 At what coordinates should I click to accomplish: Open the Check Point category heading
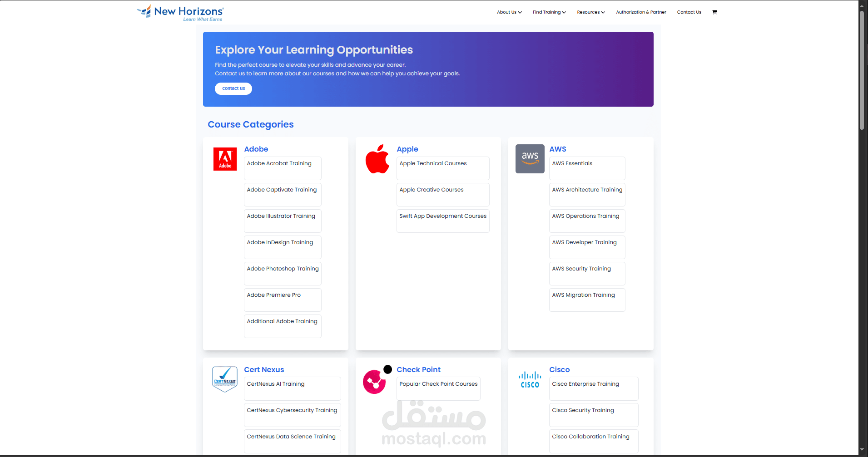click(418, 369)
